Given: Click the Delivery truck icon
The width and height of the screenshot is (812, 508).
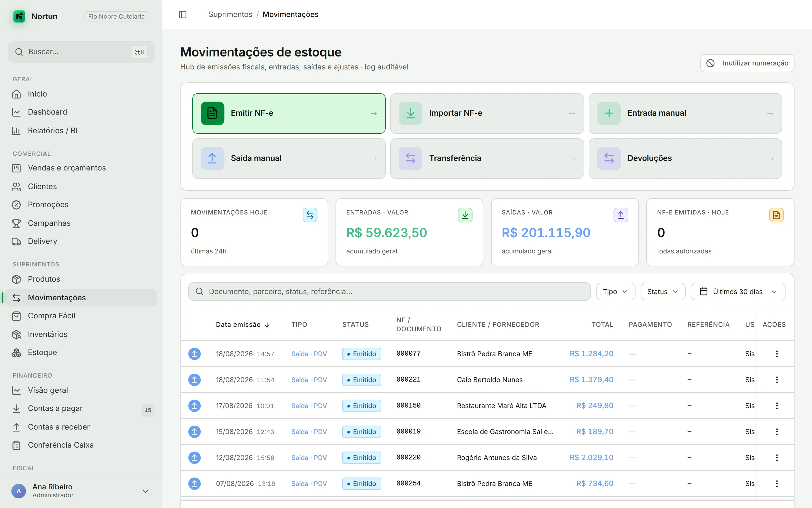Looking at the screenshot, I should coord(16,241).
